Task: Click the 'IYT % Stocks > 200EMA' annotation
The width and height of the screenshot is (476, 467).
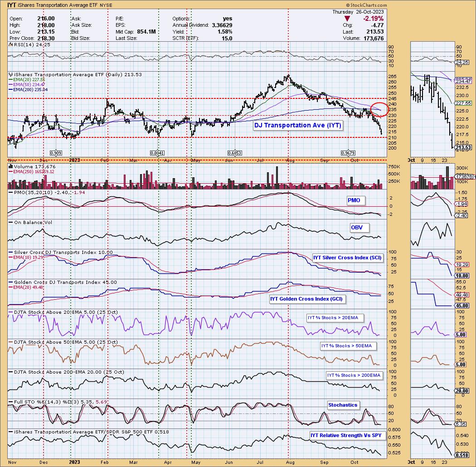Action: tap(354, 375)
